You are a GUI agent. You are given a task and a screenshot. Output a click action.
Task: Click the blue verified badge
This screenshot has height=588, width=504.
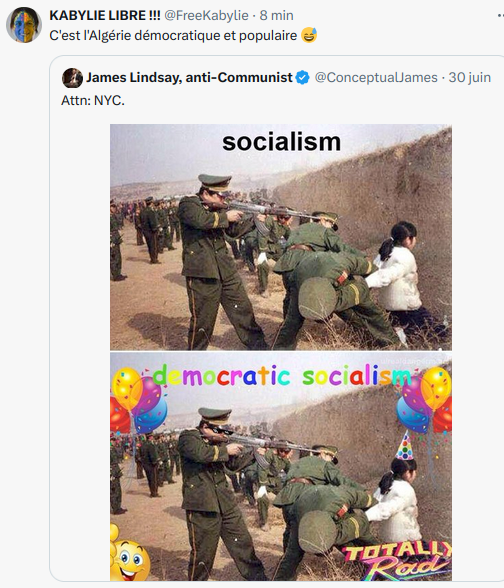coord(302,78)
